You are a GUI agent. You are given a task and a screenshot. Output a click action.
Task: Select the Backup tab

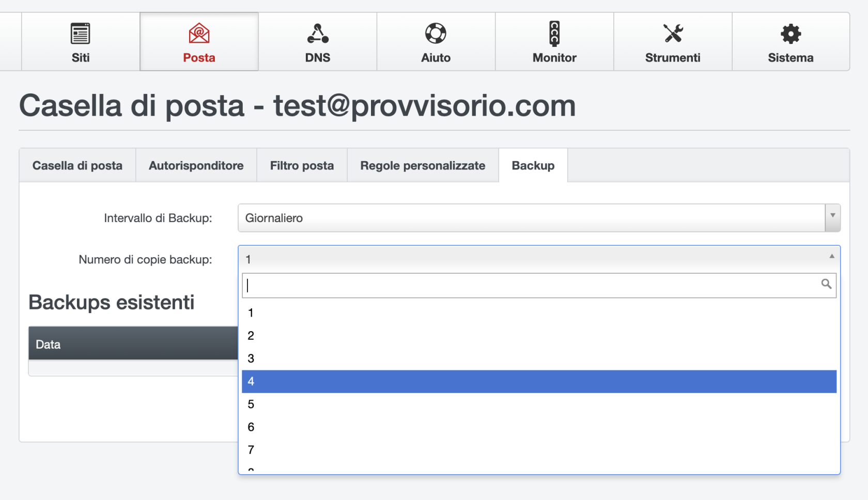[533, 165]
